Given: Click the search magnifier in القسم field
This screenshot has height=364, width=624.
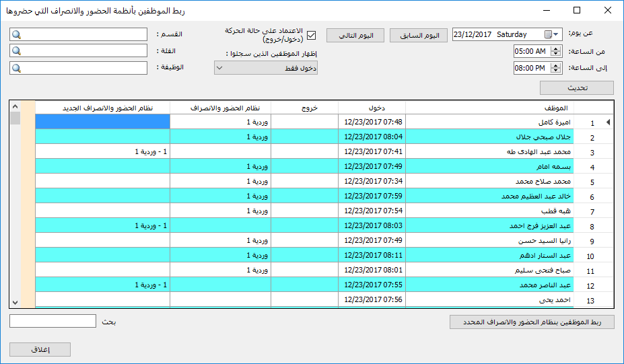Looking at the screenshot, I should (x=16, y=34).
